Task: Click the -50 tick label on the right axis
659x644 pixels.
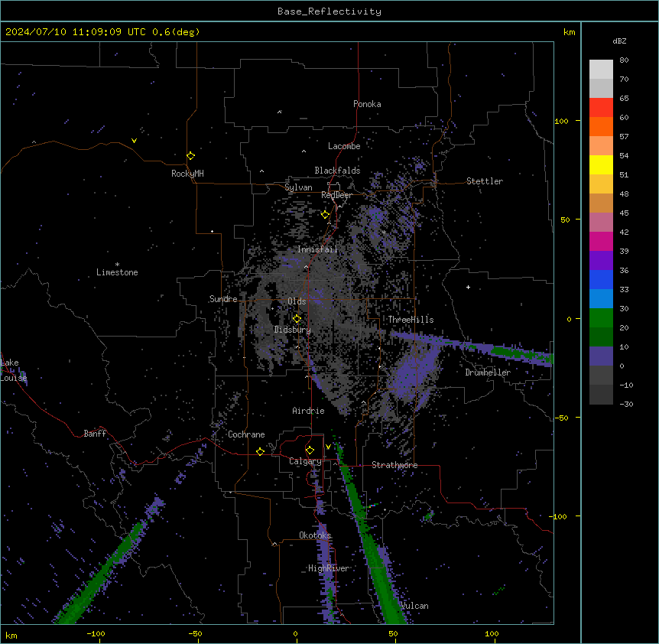Action: point(561,418)
